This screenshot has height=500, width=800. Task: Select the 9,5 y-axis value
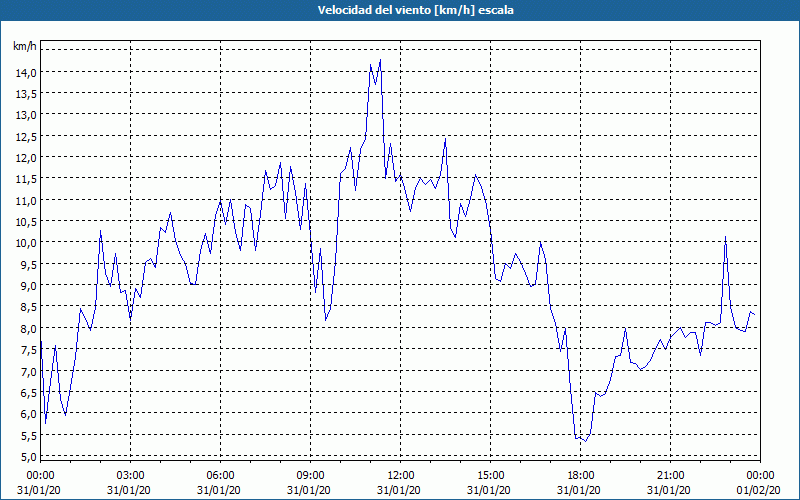point(28,265)
